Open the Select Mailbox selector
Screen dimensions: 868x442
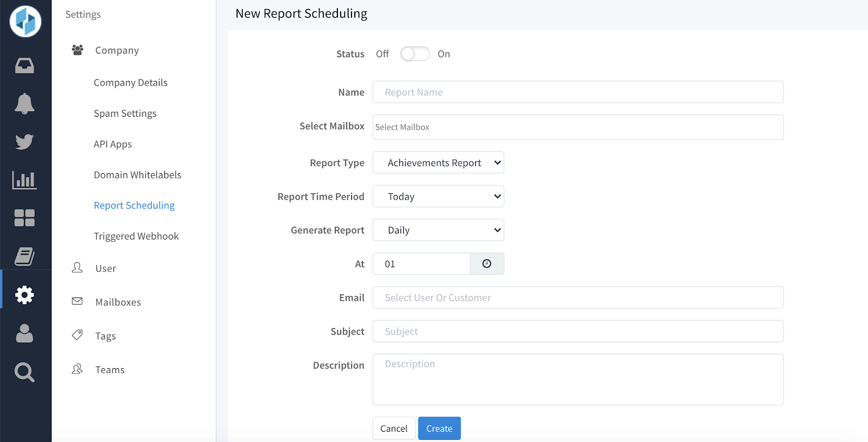tap(578, 127)
